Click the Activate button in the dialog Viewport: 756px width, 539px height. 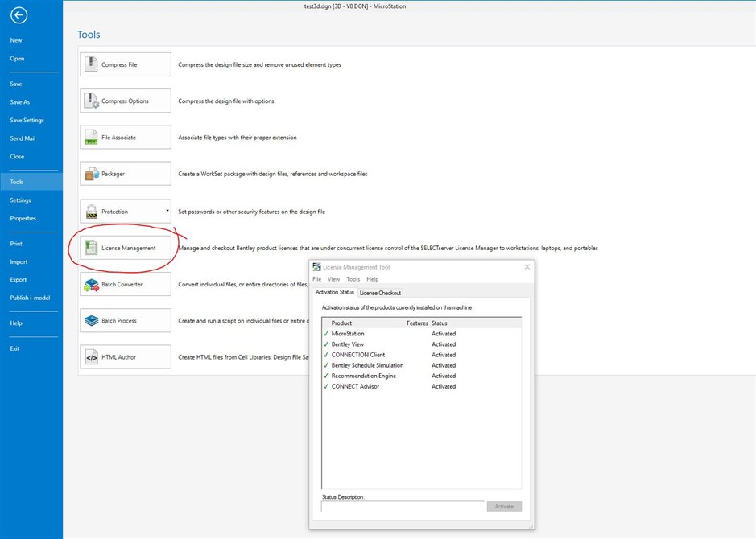click(x=504, y=506)
